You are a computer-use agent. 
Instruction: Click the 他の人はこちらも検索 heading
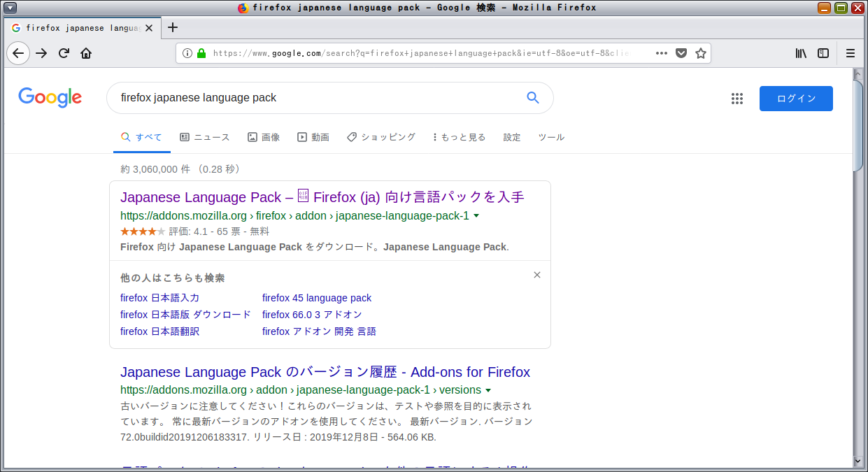pyautogui.click(x=173, y=278)
